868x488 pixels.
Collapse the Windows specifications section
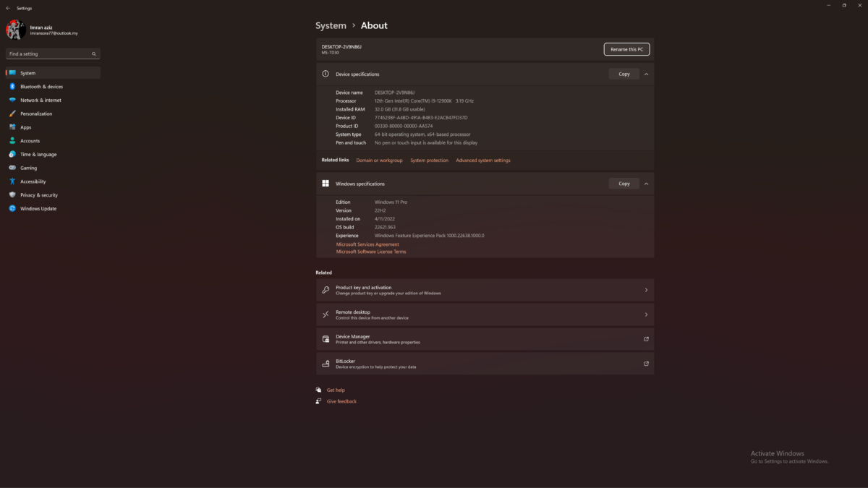[646, 184]
